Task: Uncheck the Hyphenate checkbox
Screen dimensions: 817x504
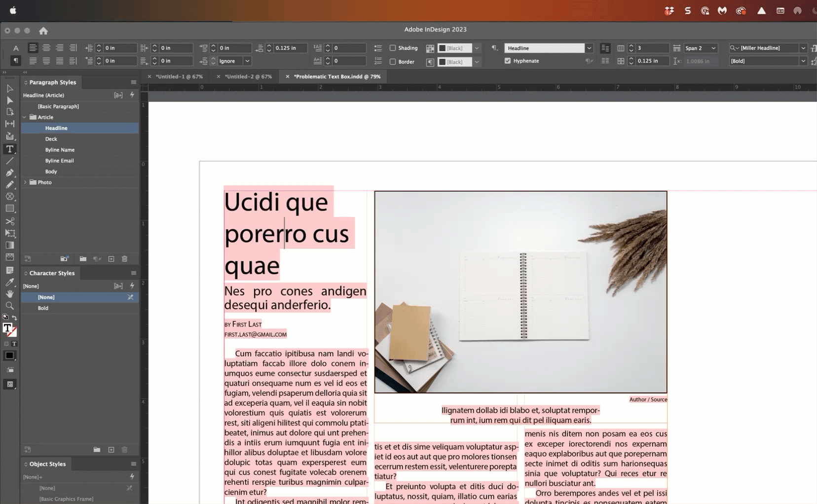Action: (x=508, y=61)
